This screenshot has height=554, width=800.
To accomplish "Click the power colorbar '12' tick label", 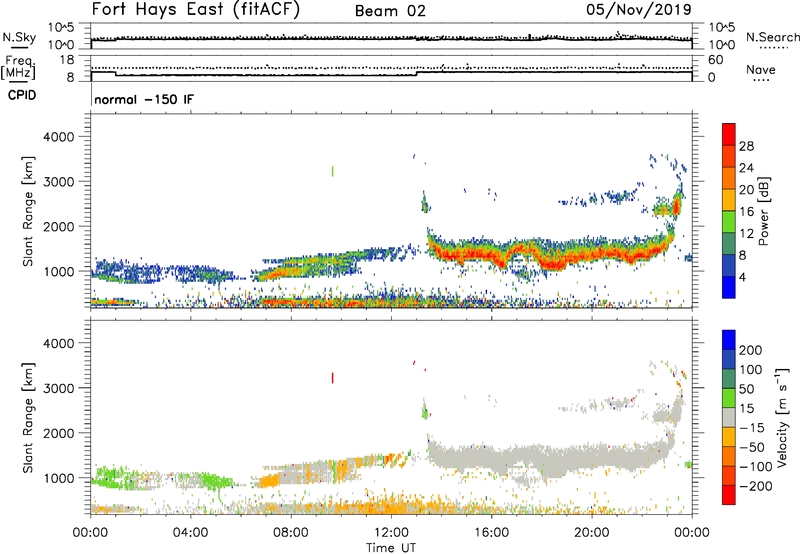I will point(746,234).
